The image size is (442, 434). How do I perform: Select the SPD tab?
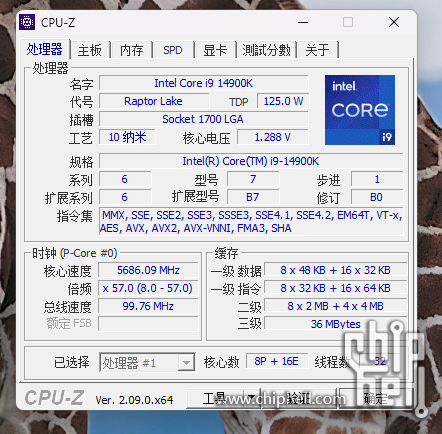tap(173, 50)
